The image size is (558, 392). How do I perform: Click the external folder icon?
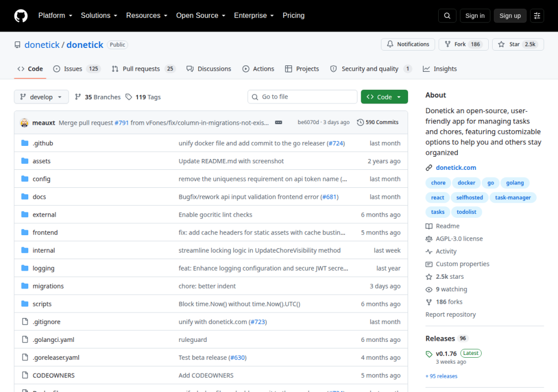(25, 214)
